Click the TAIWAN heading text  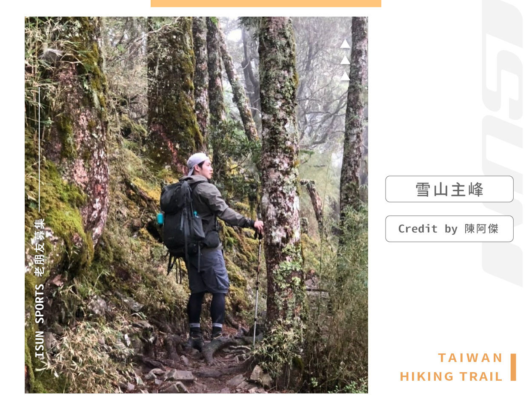point(471,358)
